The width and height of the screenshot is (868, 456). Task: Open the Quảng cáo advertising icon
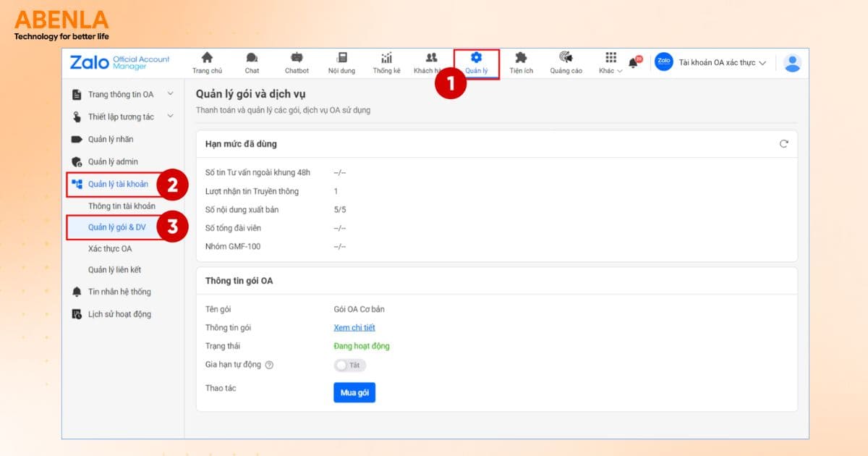566,58
